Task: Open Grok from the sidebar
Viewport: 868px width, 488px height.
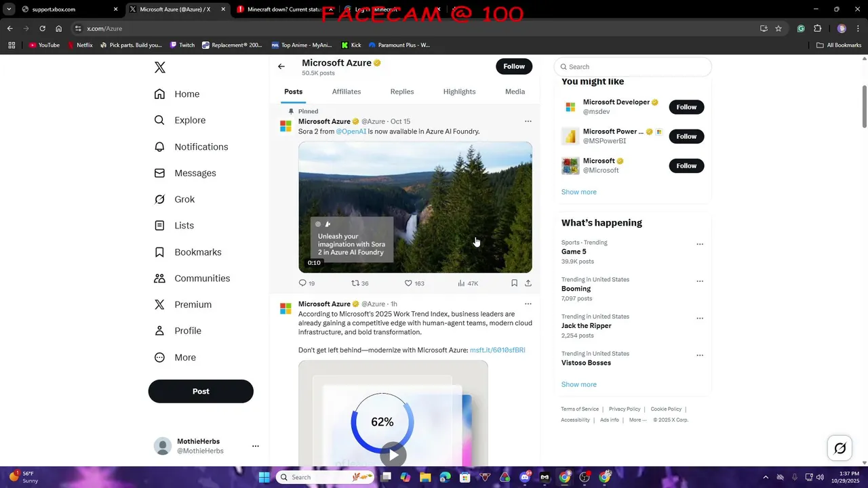Action: tap(174, 199)
